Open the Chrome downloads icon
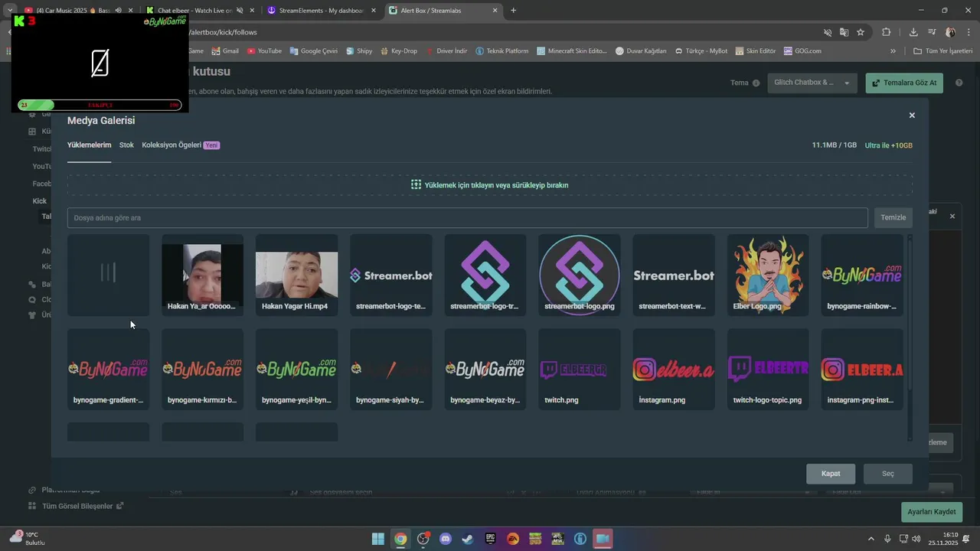Viewport: 980px width, 551px height. 913,32
